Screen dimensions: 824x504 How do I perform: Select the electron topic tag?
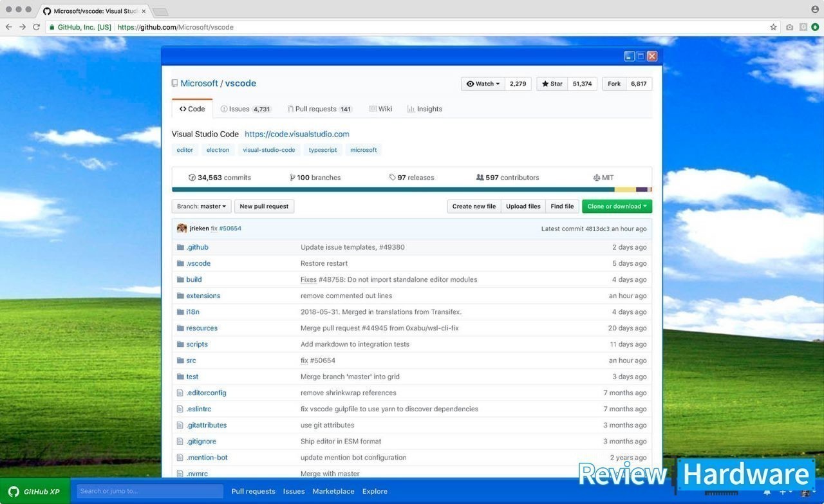[218, 150]
